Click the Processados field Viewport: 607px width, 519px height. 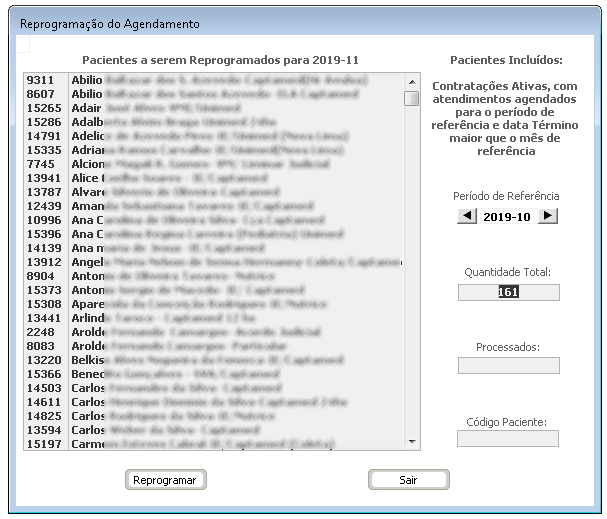pyautogui.click(x=508, y=365)
